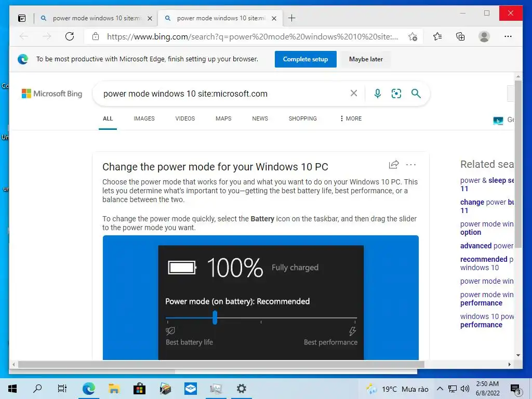Open the blue layered box taskbar app
Viewport: 532px width, 399px height.
coord(190,389)
